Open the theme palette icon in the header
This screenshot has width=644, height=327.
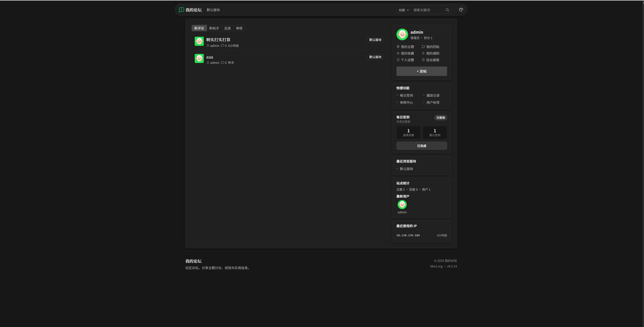tap(461, 10)
